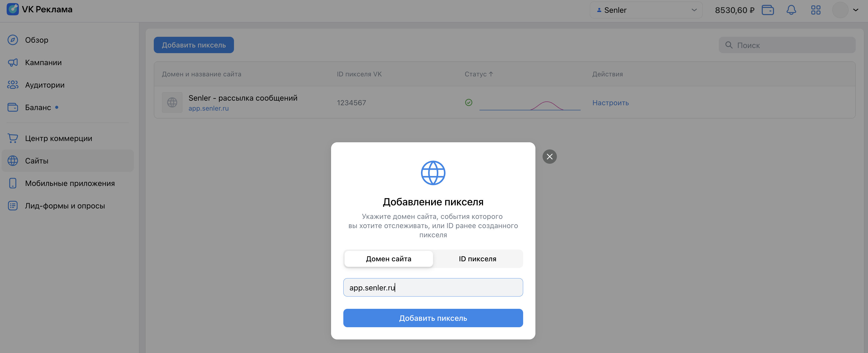Click the Центр коммерции cart icon
Image resolution: width=868 pixels, height=353 pixels.
(x=13, y=138)
